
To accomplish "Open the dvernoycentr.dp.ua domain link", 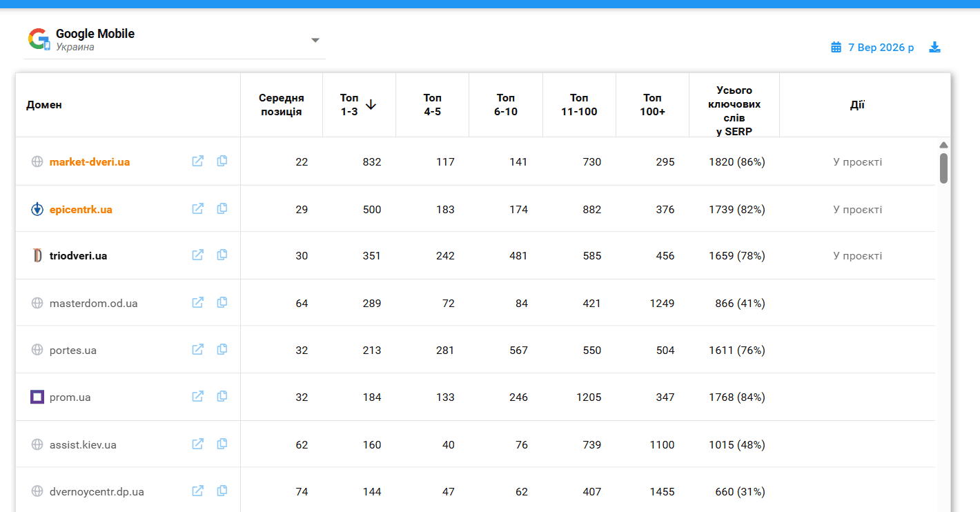I will 97,492.
